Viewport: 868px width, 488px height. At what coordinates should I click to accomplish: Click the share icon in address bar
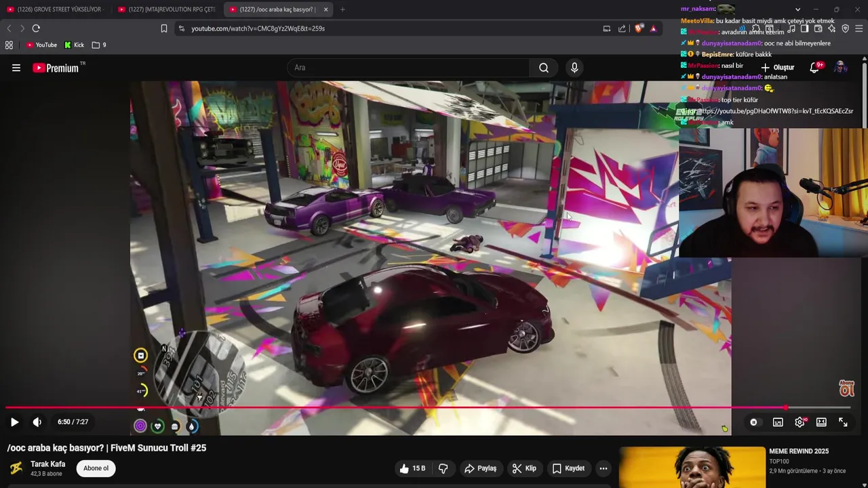pyautogui.click(x=622, y=28)
